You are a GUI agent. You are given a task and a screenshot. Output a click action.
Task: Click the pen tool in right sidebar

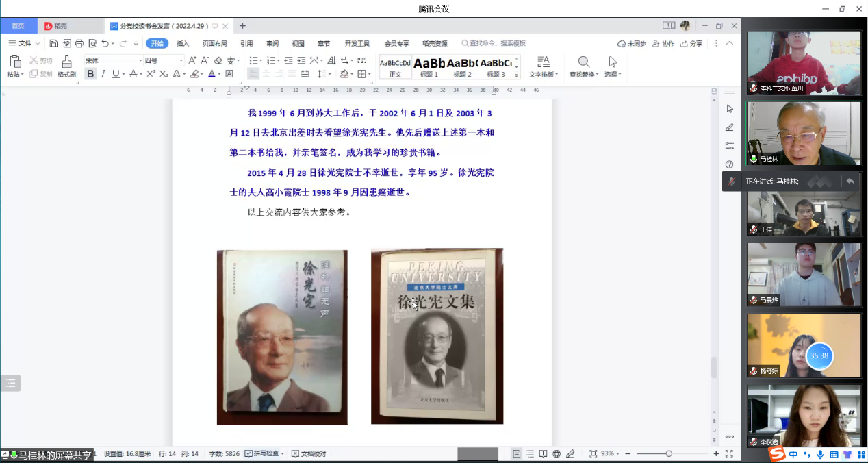point(730,127)
